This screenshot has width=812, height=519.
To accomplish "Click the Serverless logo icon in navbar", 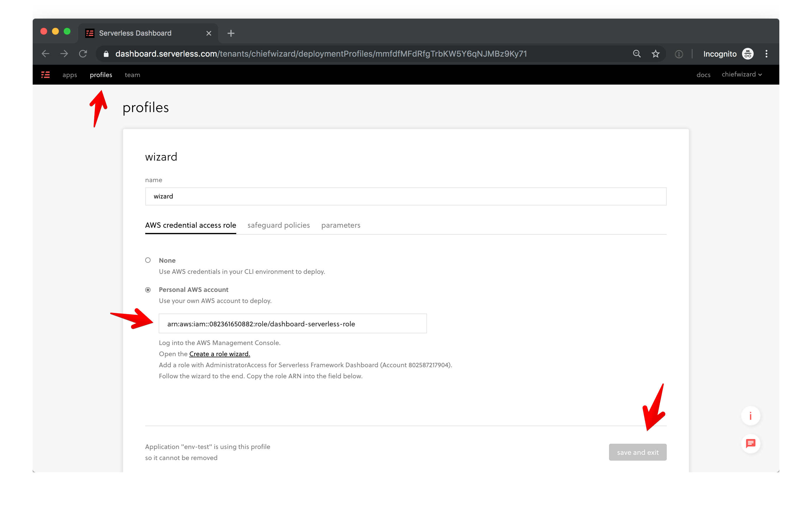I will (45, 74).
